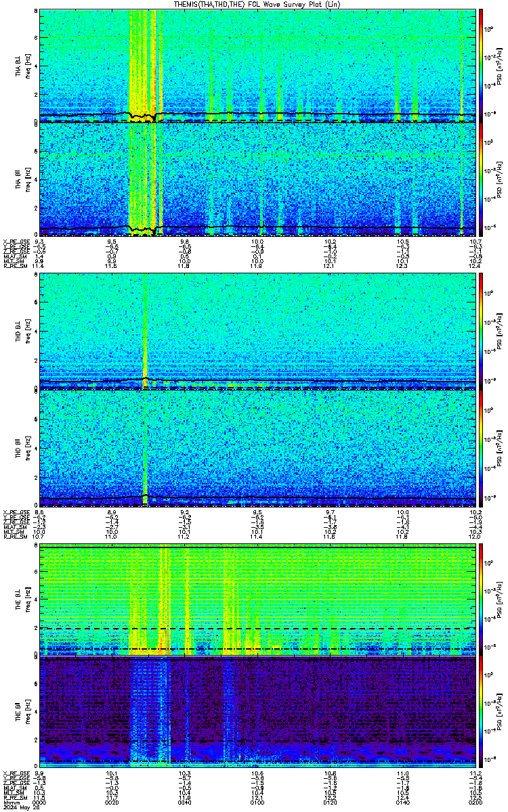
Task: Click the PSD color bar beside THD BL
Action: (x=481, y=332)
